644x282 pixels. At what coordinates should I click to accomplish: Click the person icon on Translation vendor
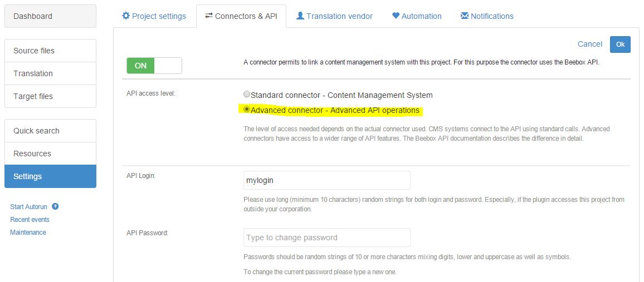click(300, 16)
